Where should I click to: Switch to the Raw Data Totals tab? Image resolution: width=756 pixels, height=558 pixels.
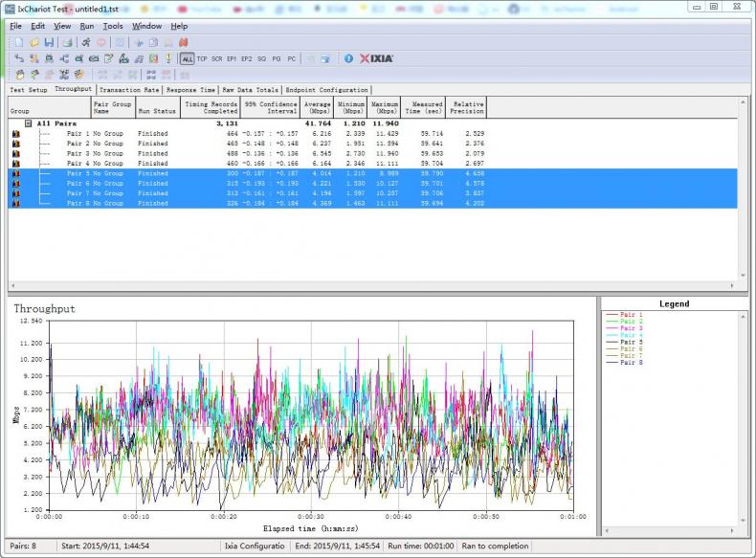tap(250, 90)
